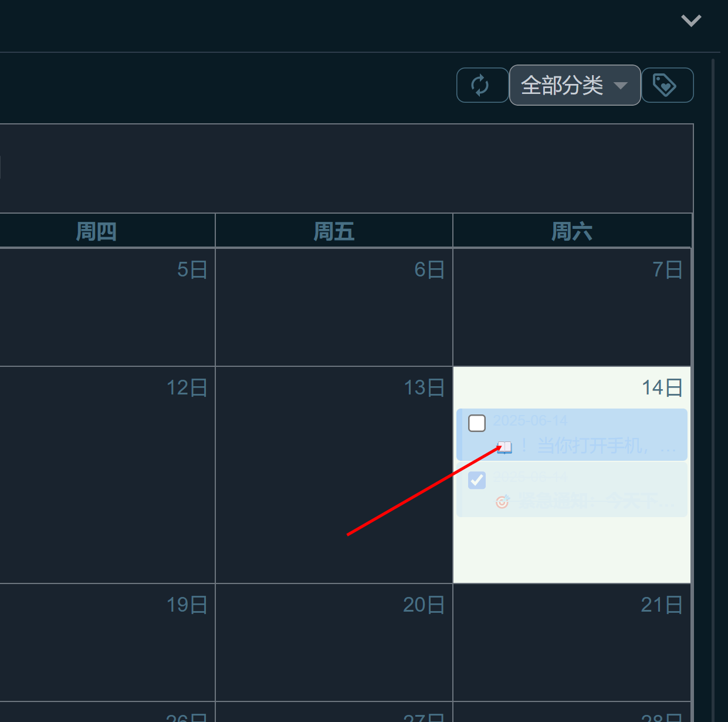Select the 20日 calendar day cell

pyautogui.click(x=334, y=642)
